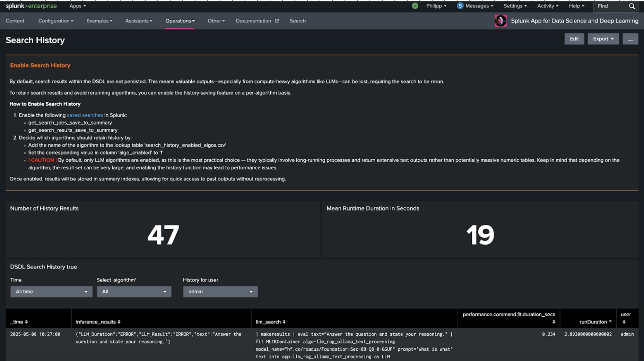Open the Philipp user menu
644x361 pixels.
tap(436, 6)
